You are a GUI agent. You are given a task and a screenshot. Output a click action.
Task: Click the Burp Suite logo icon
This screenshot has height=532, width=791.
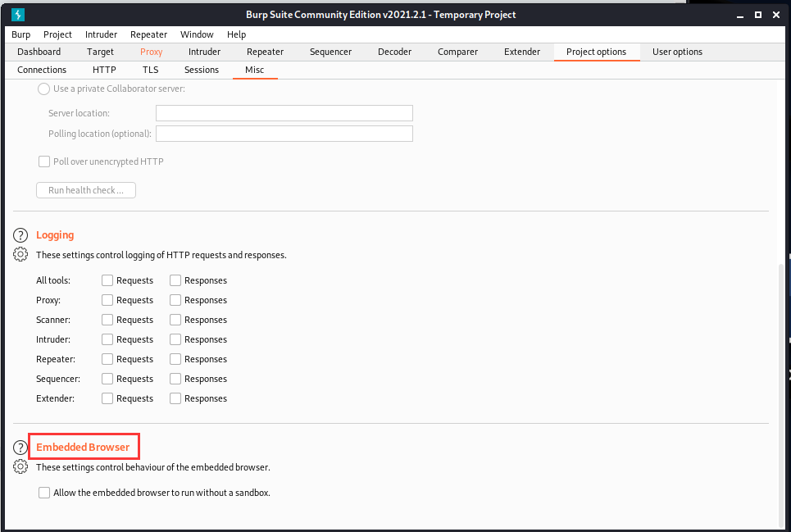(18, 15)
